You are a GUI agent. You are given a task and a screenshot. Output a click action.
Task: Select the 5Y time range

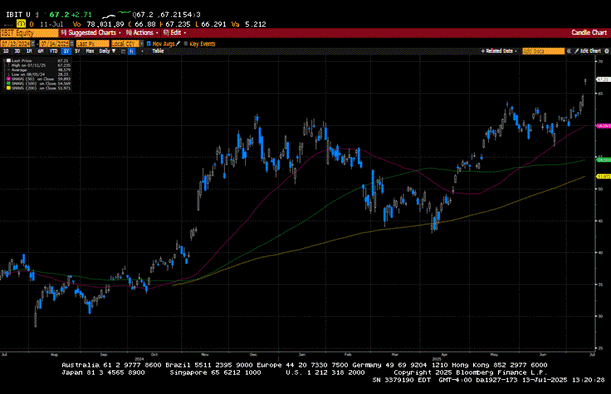[77, 51]
